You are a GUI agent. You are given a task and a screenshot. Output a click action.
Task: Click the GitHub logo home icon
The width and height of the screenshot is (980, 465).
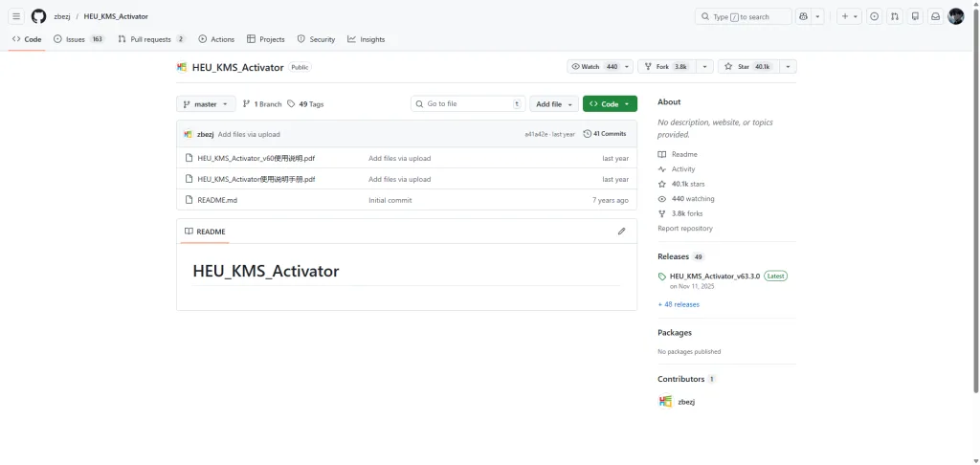(x=38, y=16)
